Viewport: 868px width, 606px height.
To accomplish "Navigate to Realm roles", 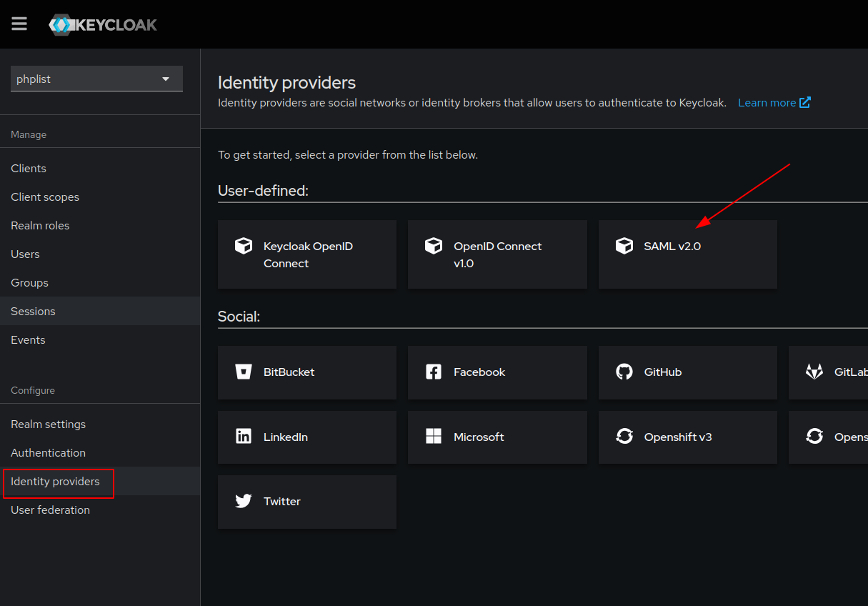I will [100, 225].
